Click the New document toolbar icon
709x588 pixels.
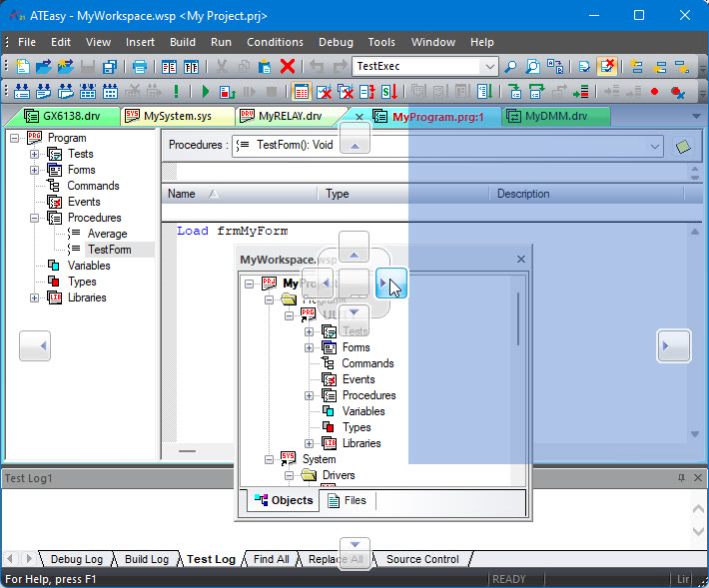click(20, 67)
